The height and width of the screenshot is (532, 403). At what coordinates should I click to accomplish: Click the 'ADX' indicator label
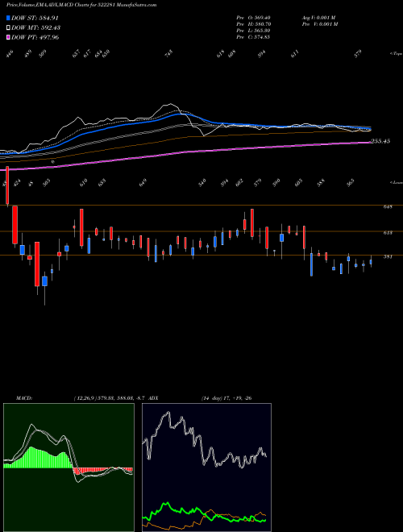(153, 398)
